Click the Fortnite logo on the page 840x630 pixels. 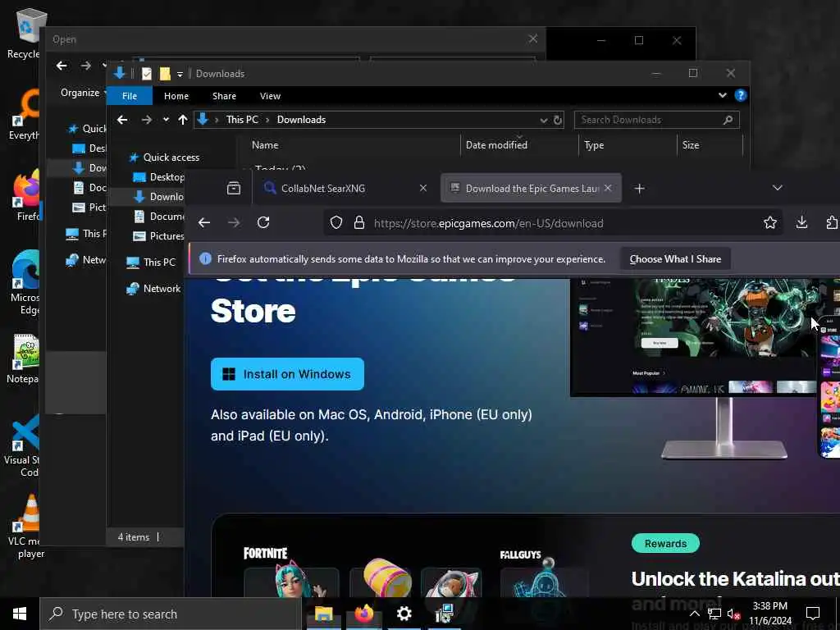[266, 554]
